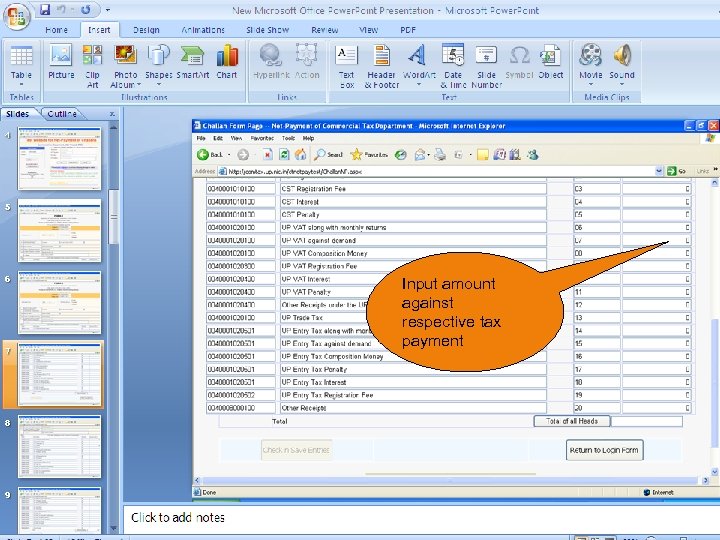Insert an embedded Object
Screen dimensions: 720x540
pyautogui.click(x=551, y=62)
